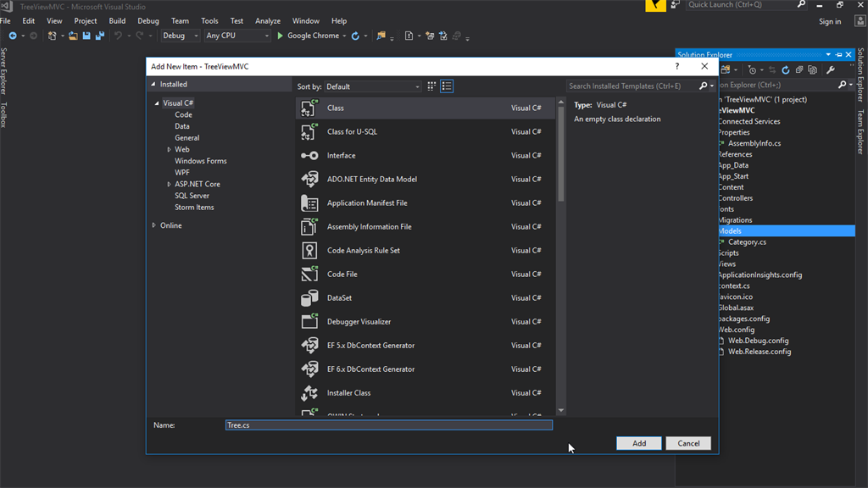Open the Debug configuration dropdown
868x488 pixels.
[x=180, y=36]
